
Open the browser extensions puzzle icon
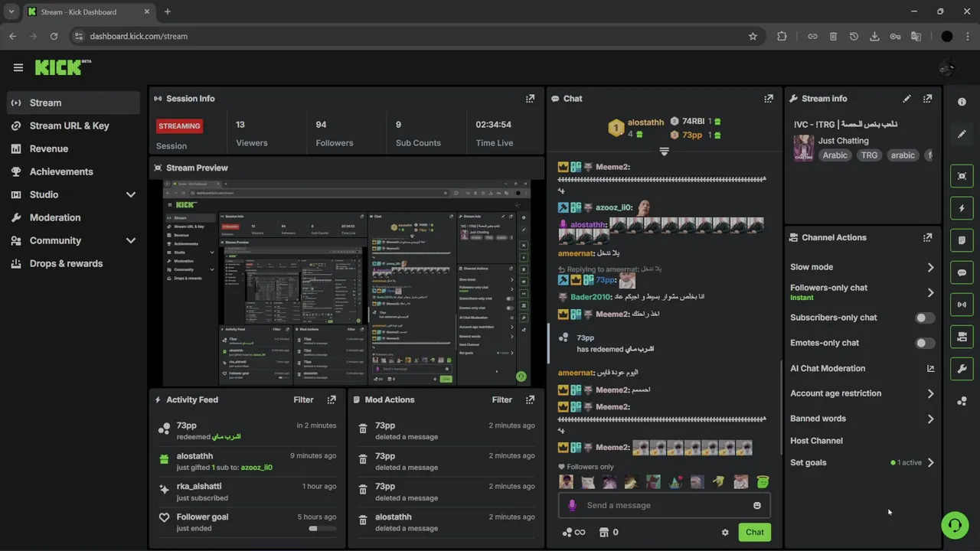pos(782,36)
